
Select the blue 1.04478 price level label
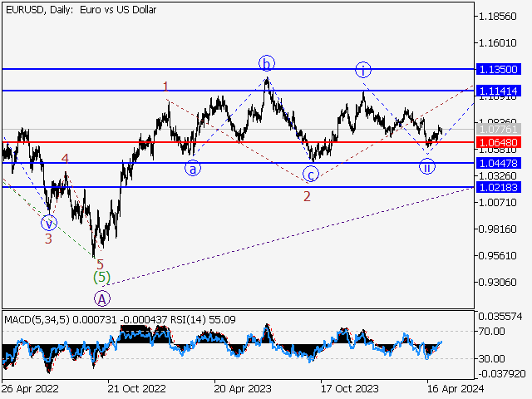[499, 163]
